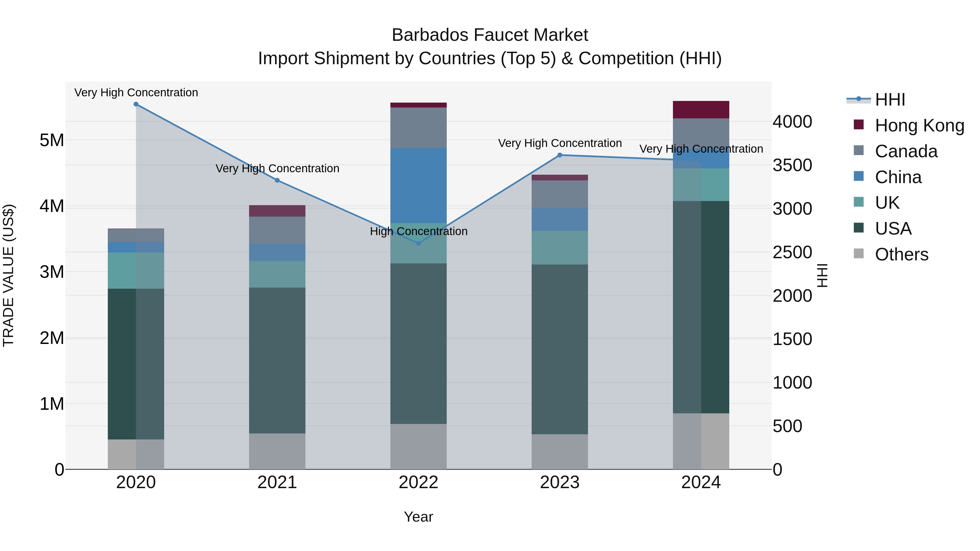
Task: Select the 2022 HHI data point
Action: (x=418, y=243)
